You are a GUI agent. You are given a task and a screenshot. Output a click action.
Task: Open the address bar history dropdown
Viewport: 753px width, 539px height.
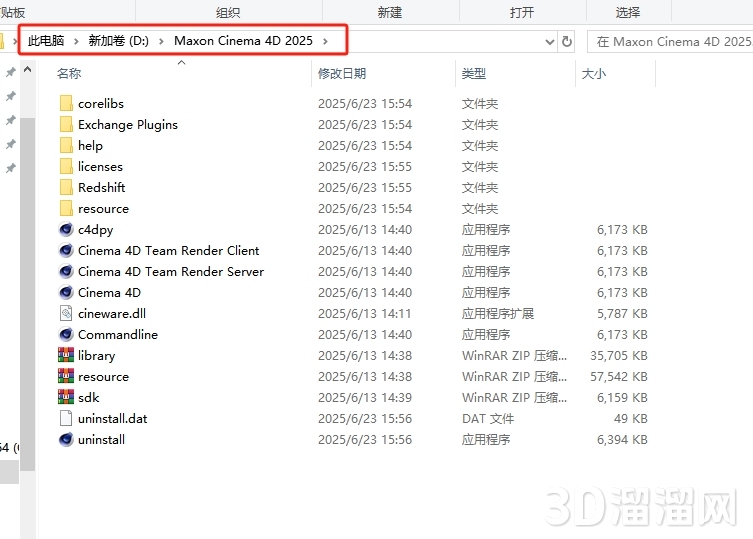click(x=549, y=41)
